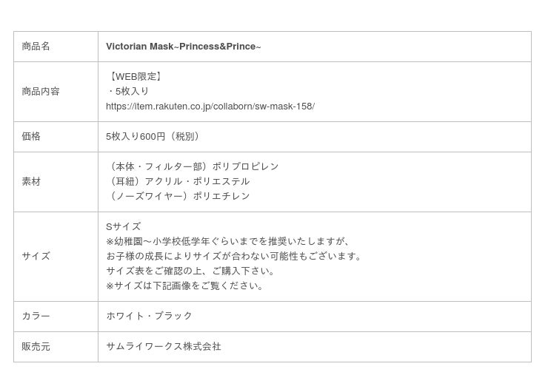Click the ホワイト・ブラック color value
This screenshot has height=392, width=548.
click(x=149, y=316)
